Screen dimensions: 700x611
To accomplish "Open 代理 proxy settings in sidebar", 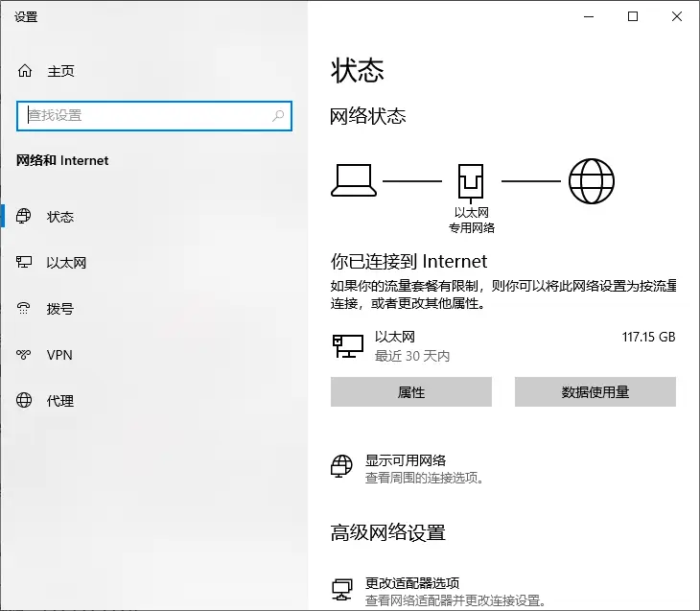I will point(60,401).
